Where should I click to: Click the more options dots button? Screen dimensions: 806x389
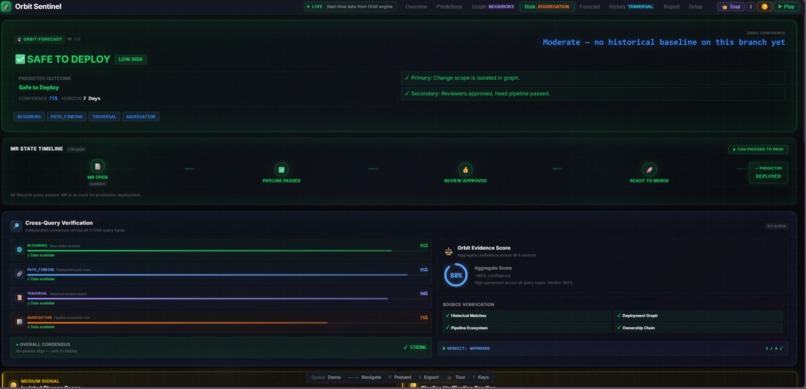tap(750, 7)
